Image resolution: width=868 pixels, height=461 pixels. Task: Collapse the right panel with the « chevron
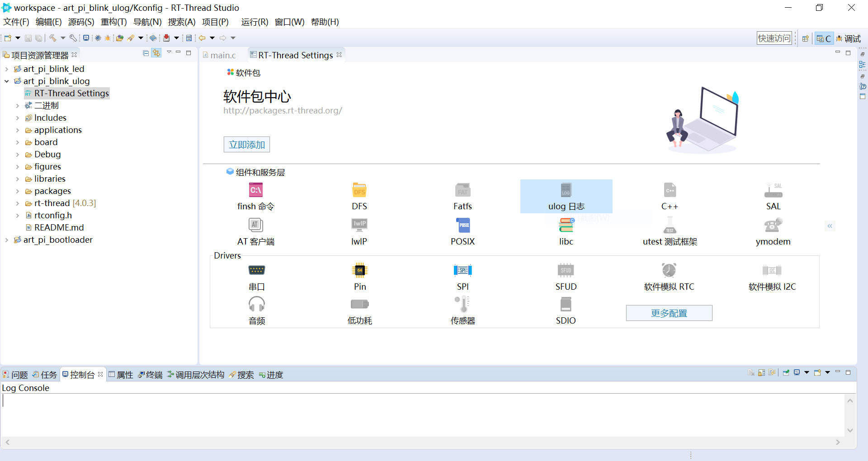pos(830,226)
